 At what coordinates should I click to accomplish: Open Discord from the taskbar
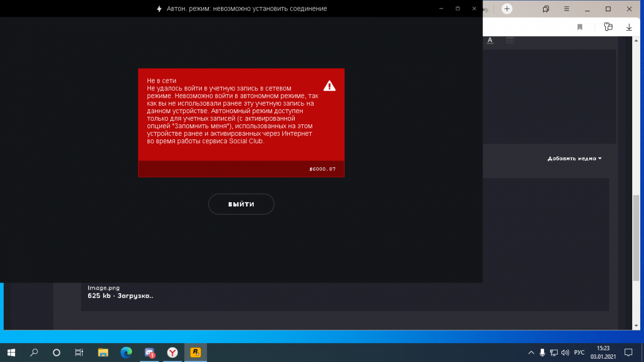[150, 352]
